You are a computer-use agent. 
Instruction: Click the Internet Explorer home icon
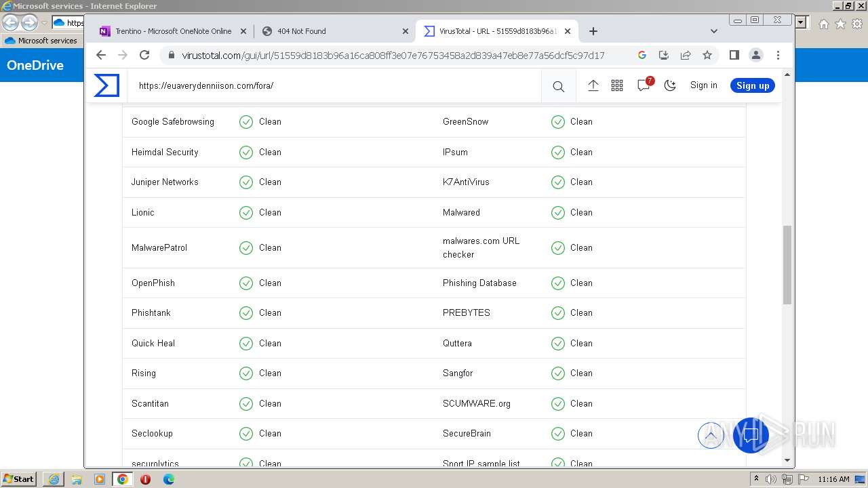tap(823, 24)
